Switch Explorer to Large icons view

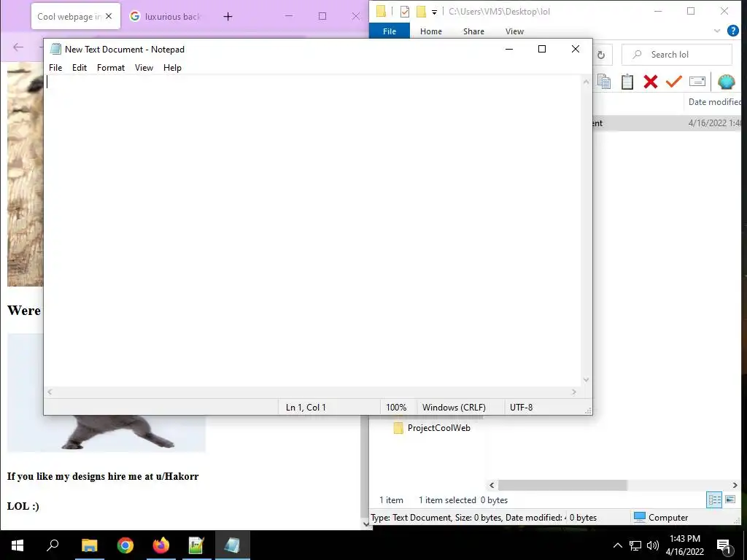point(730,499)
